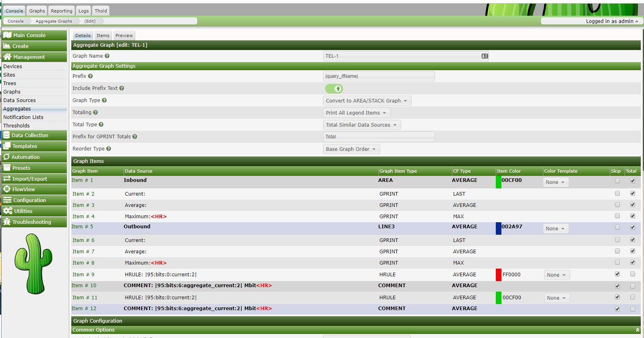Open Devices in Management menu
This screenshot has height=338, width=644.
coord(12,67)
